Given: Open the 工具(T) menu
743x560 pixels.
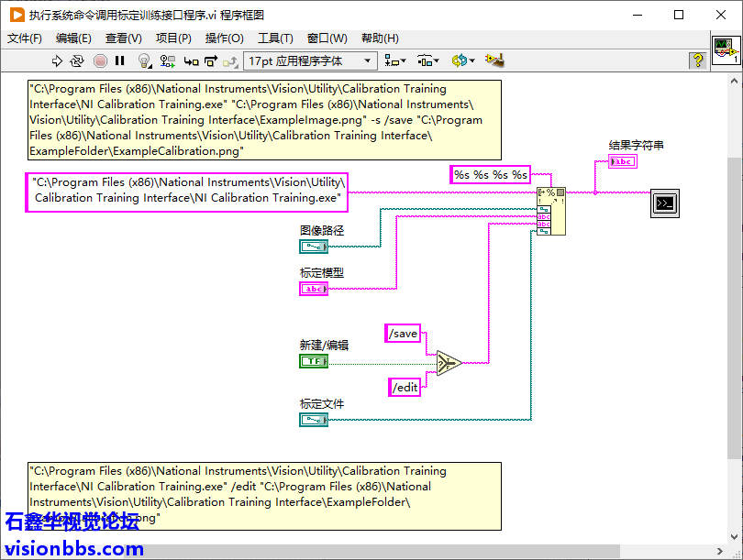Looking at the screenshot, I should [x=275, y=38].
